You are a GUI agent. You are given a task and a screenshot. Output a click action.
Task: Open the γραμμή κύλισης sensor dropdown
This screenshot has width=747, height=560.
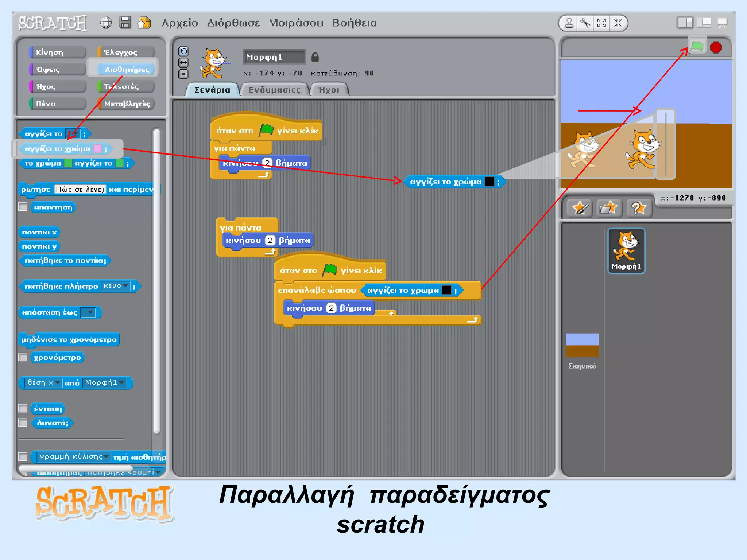pos(74,457)
